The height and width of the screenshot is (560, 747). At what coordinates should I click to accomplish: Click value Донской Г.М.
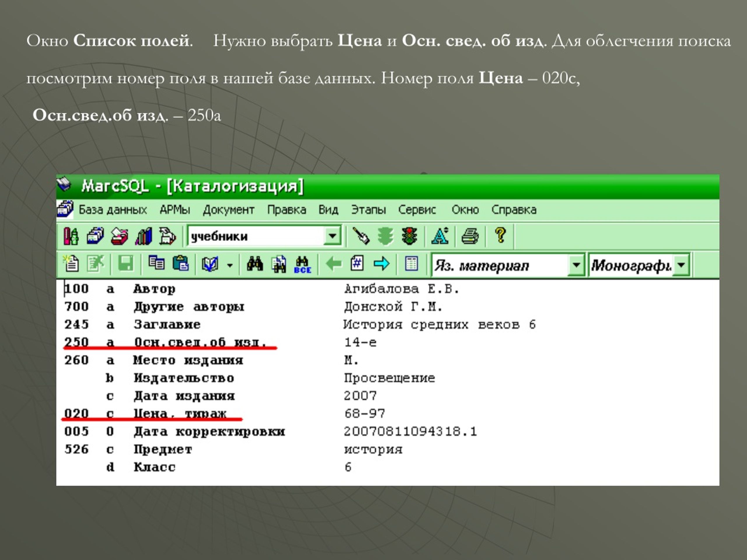[393, 307]
